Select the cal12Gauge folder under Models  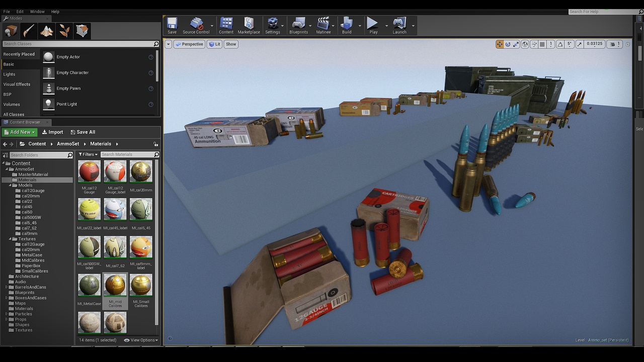(33, 191)
